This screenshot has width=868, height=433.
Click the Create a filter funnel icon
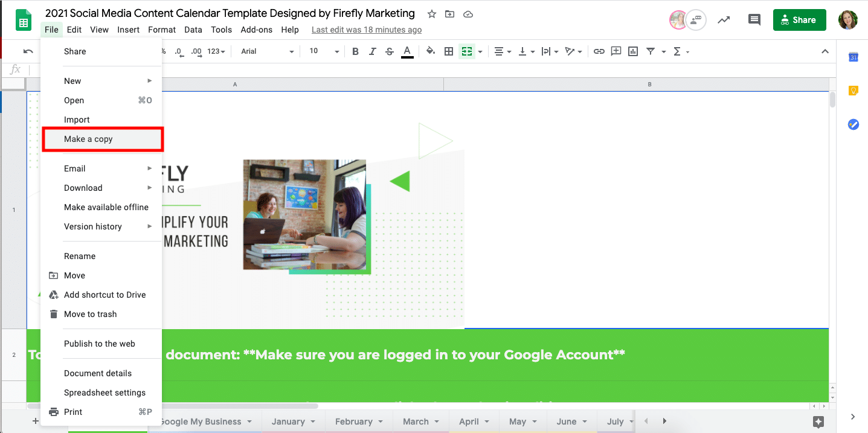[651, 51]
